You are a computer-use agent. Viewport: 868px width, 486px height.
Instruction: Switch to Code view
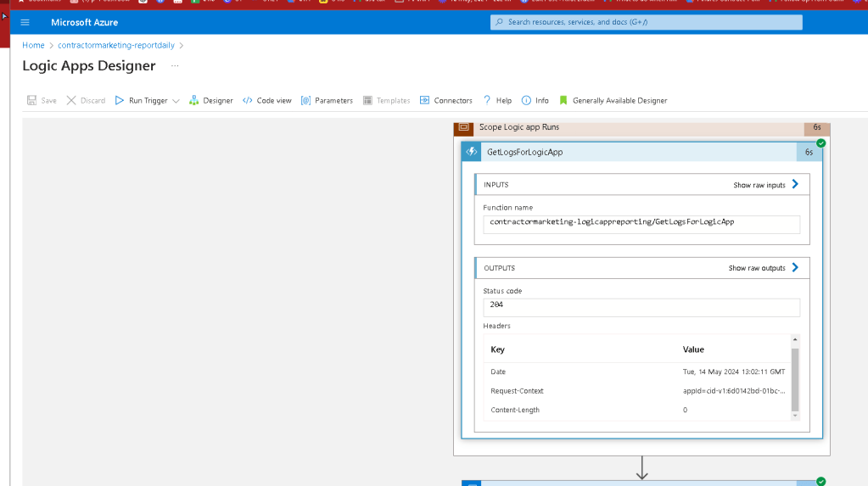(274, 101)
